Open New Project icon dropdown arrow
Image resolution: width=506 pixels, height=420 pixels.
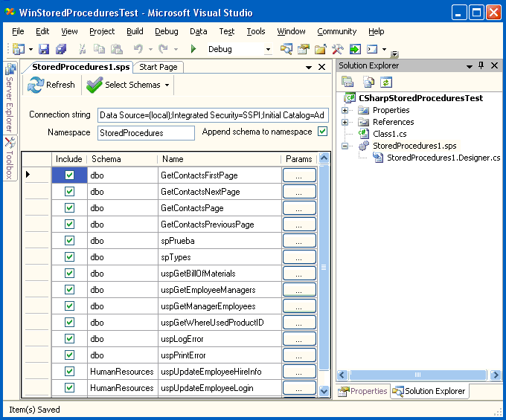point(31,49)
